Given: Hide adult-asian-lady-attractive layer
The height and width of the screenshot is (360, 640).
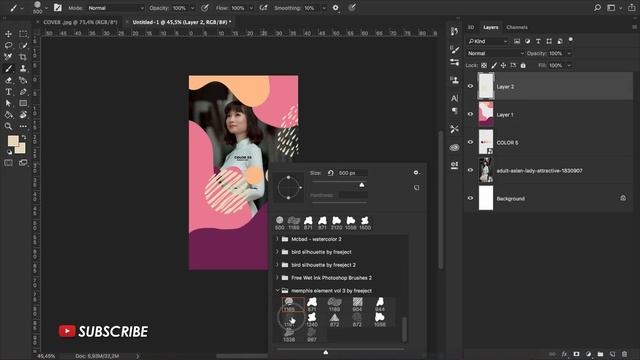Looking at the screenshot, I should 470,170.
